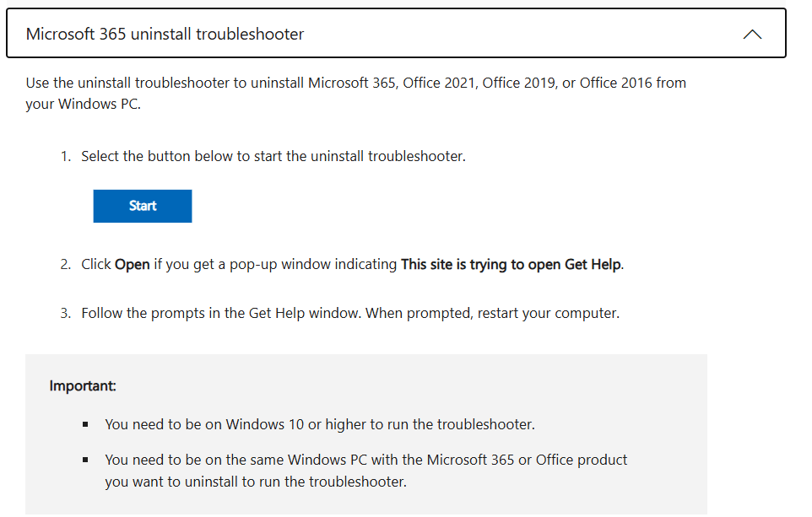Click the Windows 10 or higher requirement bullet text
Screen dimensions: 812x517
click(320, 424)
